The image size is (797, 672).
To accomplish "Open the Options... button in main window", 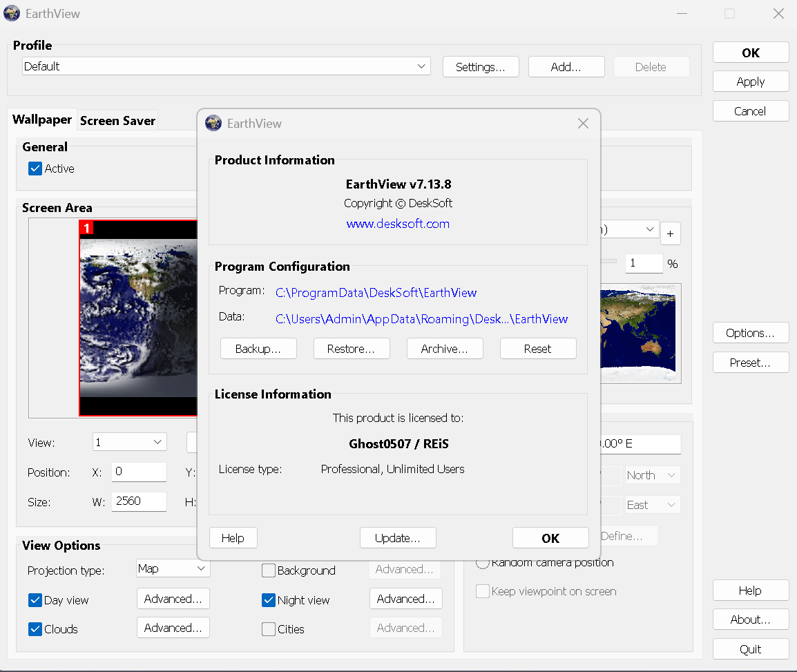I will coord(751,332).
